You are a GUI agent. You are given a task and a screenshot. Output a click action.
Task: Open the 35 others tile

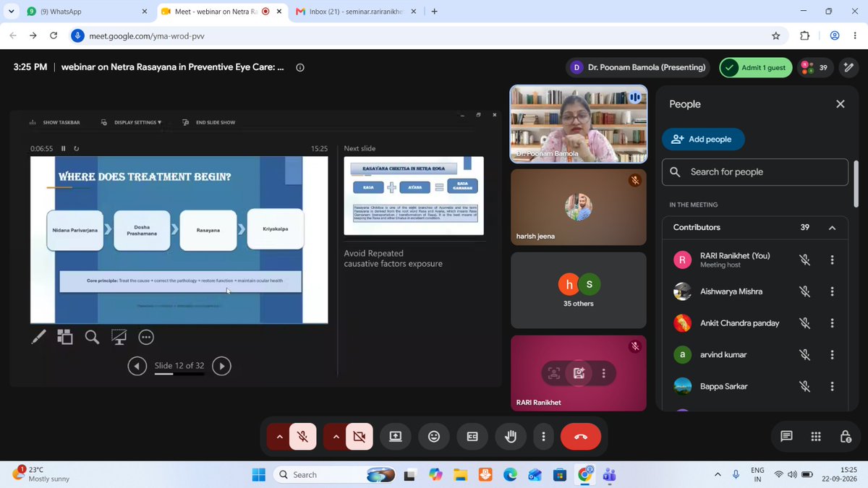[x=579, y=290]
